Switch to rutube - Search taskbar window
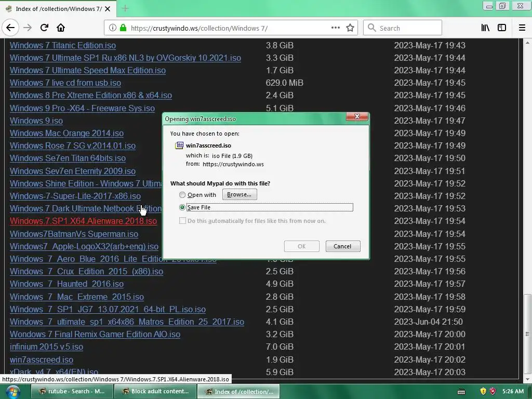532x399 pixels. point(72,392)
